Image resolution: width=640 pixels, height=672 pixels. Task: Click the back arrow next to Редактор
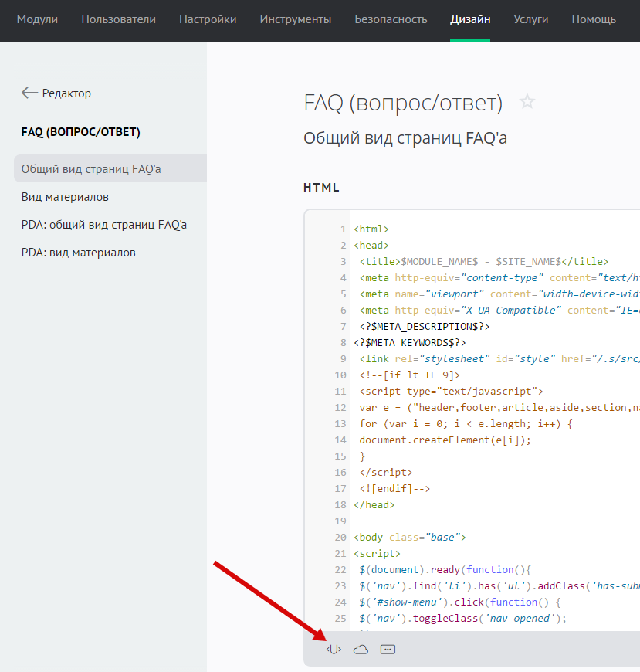29,93
